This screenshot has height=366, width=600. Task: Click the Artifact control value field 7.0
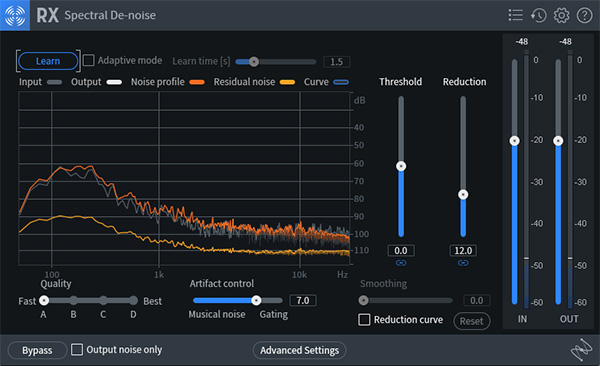pos(303,301)
